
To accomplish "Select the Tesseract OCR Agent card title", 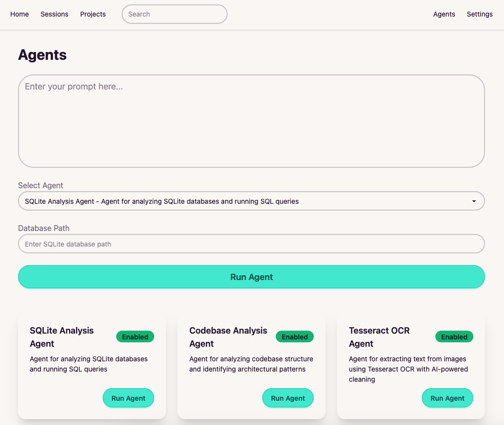I will tap(379, 337).
